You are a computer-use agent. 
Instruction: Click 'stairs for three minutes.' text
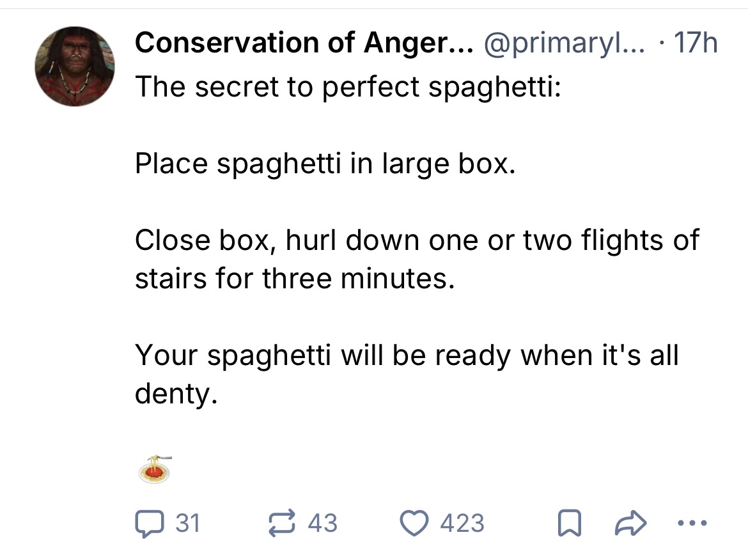click(294, 279)
